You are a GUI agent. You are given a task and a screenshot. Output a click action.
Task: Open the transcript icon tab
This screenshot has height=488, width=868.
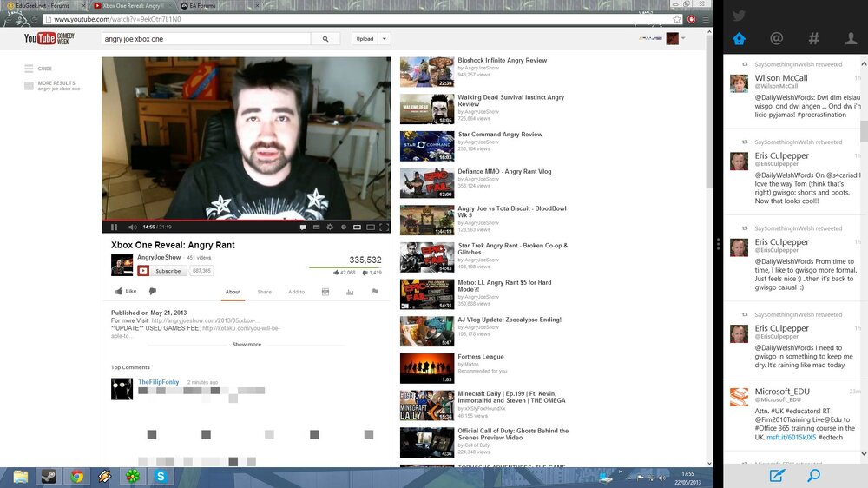tap(325, 292)
